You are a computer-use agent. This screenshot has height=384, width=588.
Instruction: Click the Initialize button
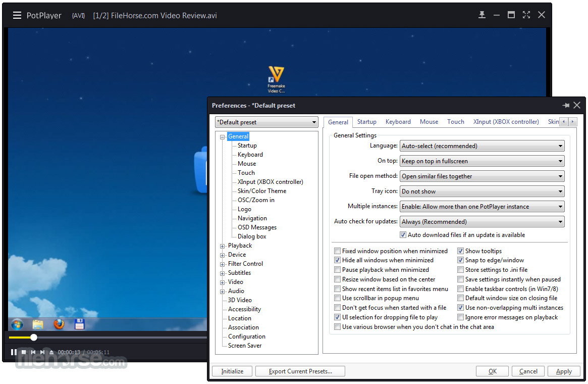point(232,371)
